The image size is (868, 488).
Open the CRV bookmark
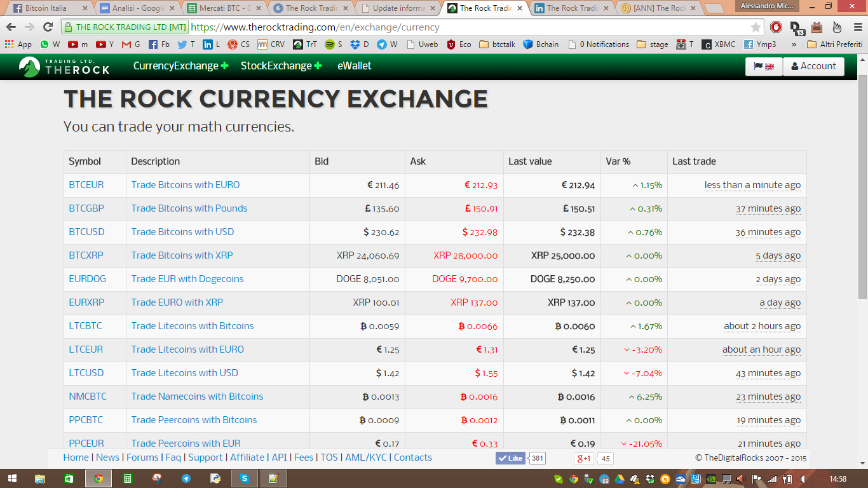point(271,44)
